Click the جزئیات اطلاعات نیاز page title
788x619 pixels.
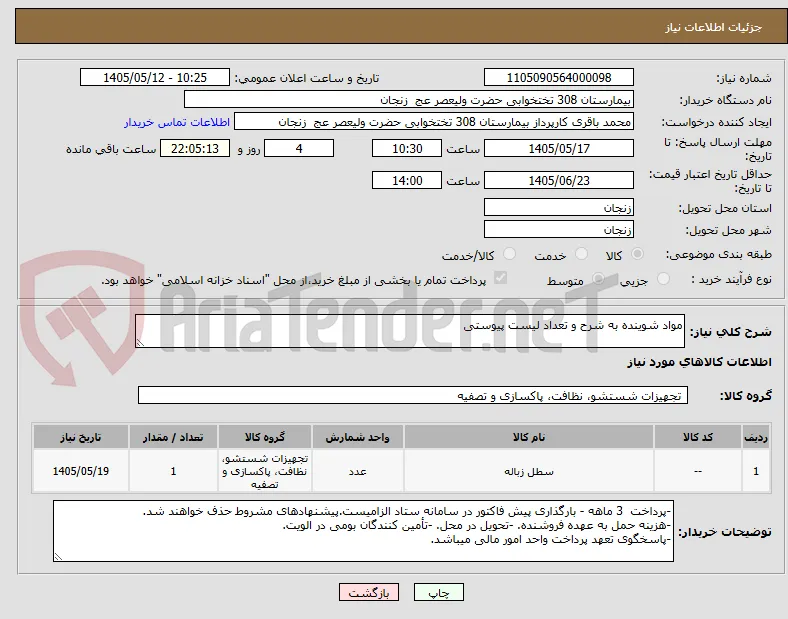[x=714, y=27]
